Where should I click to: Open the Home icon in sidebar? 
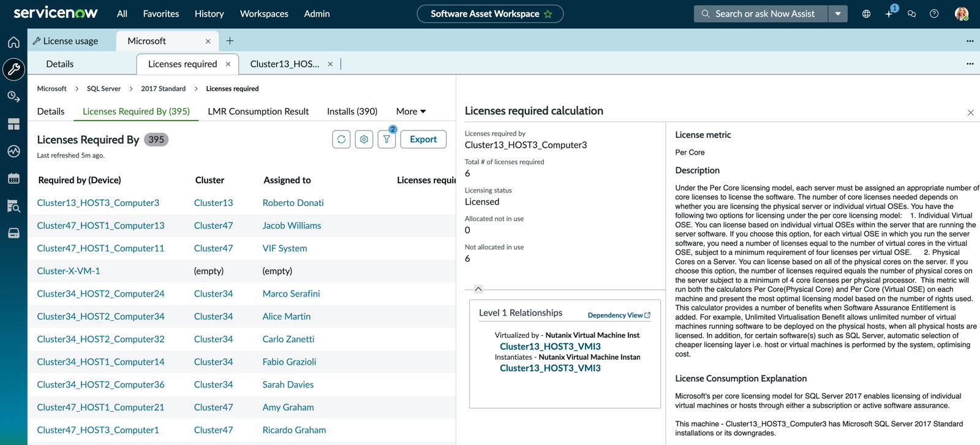(13, 42)
